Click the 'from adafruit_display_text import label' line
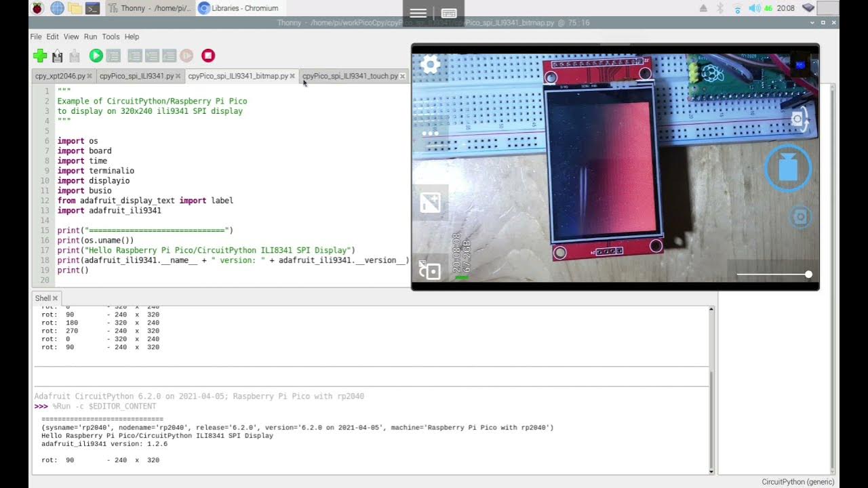This screenshot has height=488, width=868. coord(145,201)
